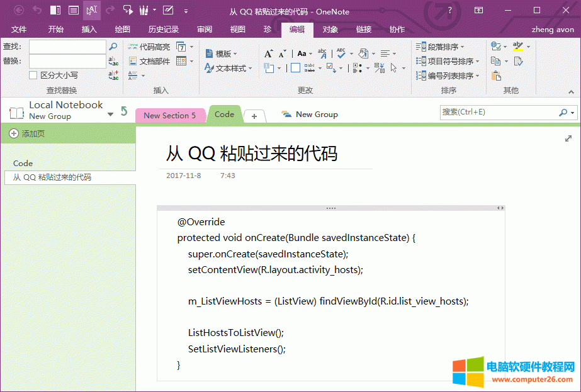Click the paste clipboard icon in 其他 group
The width and height of the screenshot is (581, 392).
[496, 75]
